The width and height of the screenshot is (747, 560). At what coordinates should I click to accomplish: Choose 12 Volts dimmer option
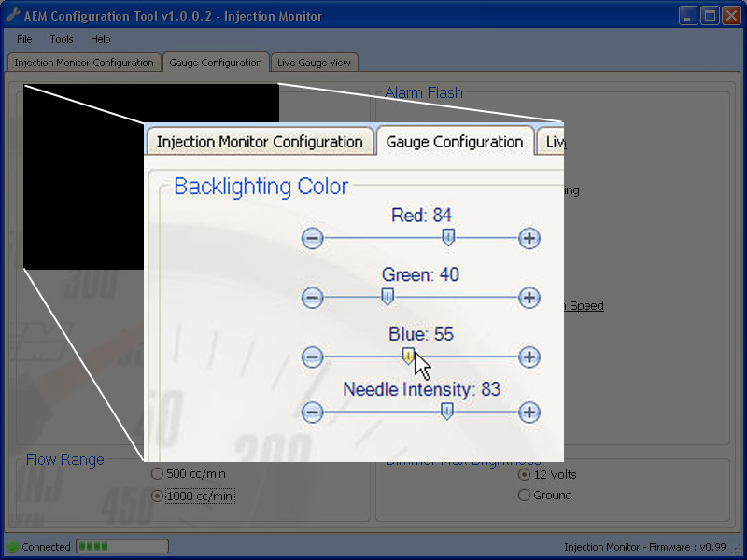[547, 475]
